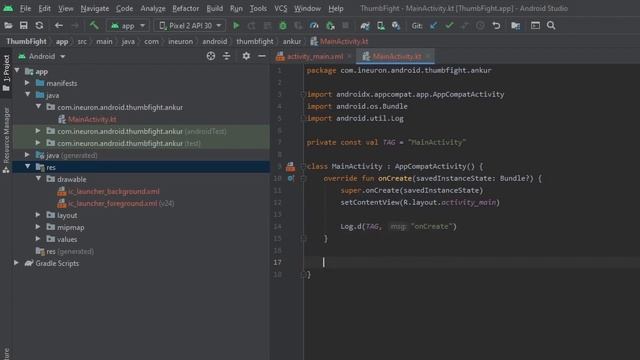
Task: Open the Navigate menu
Action: (95, 9)
